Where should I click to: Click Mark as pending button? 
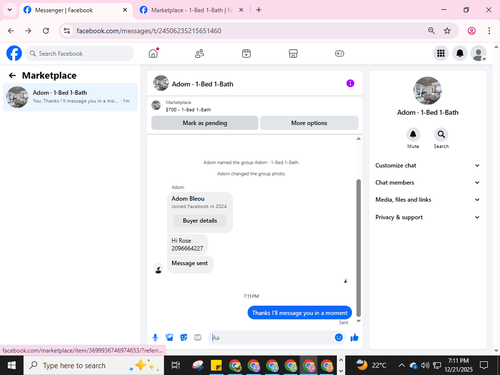(x=205, y=123)
